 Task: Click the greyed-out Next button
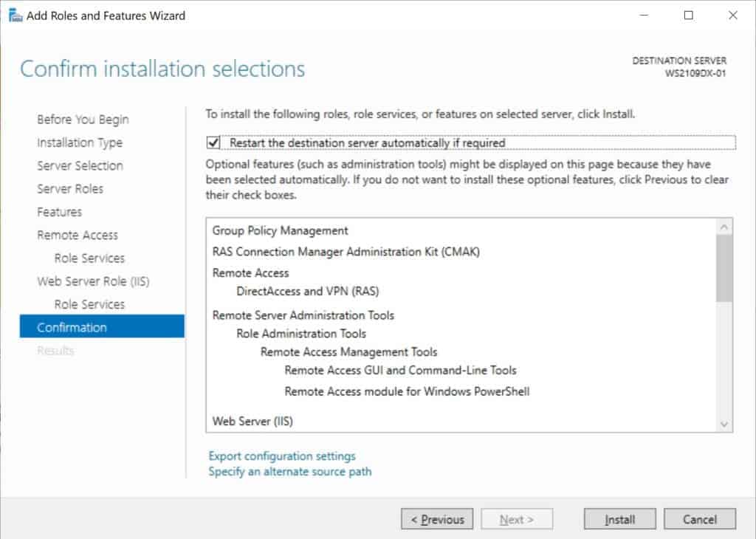coord(516,519)
